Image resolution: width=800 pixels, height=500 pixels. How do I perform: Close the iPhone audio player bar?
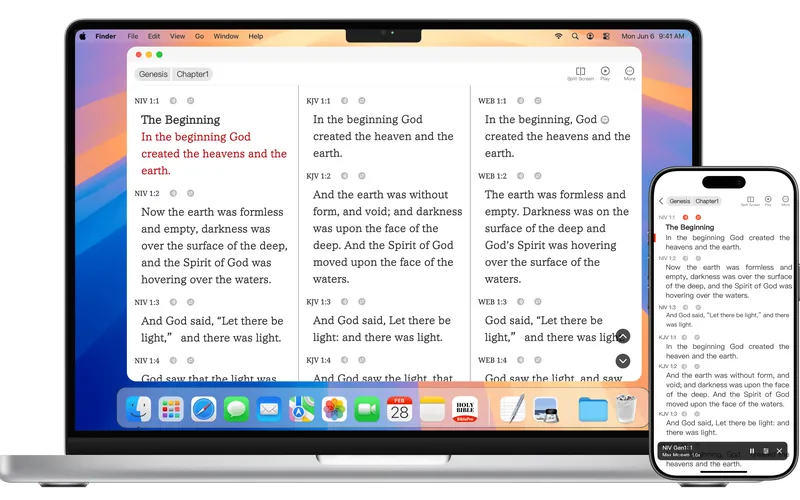[x=779, y=451]
